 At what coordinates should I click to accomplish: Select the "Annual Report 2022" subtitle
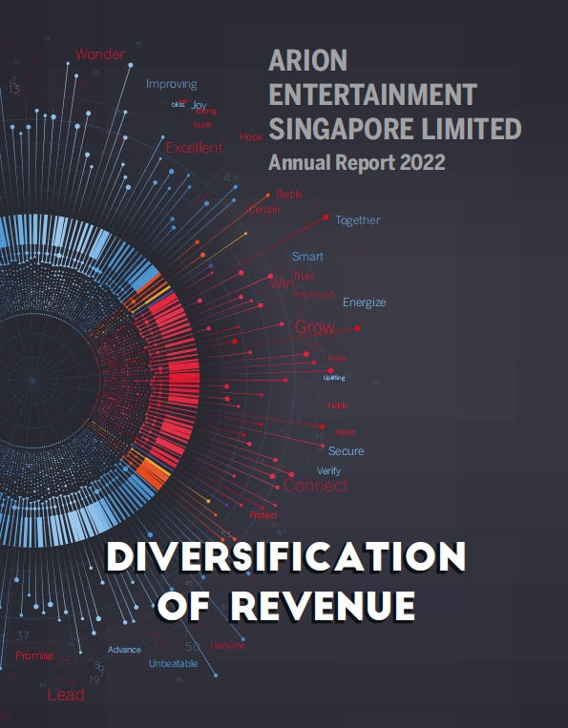tap(357, 162)
